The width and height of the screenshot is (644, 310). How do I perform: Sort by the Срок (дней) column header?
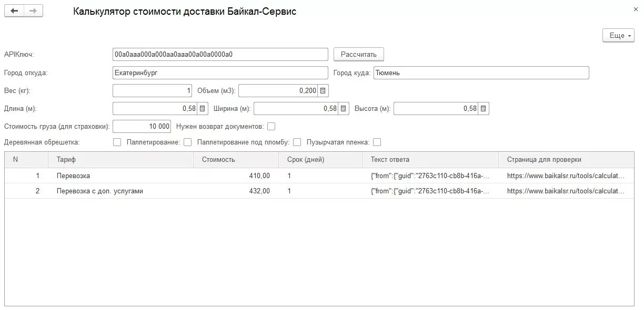point(321,160)
